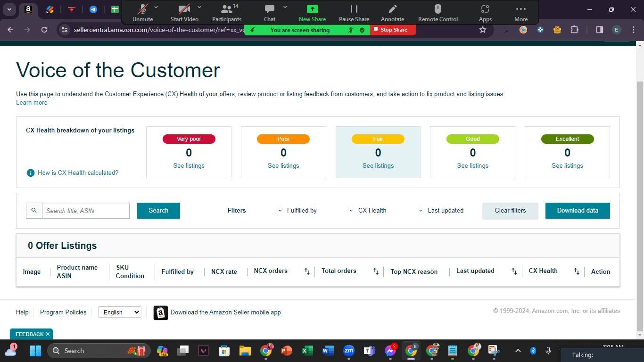Click the "0 Offer Listings" heading
The image size is (644, 362).
coord(62,246)
